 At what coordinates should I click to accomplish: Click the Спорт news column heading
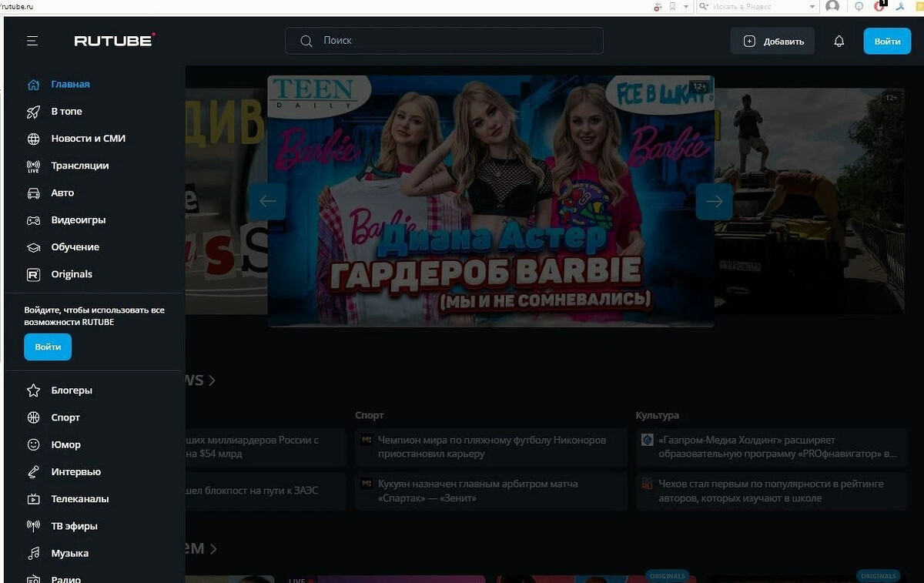coord(370,415)
